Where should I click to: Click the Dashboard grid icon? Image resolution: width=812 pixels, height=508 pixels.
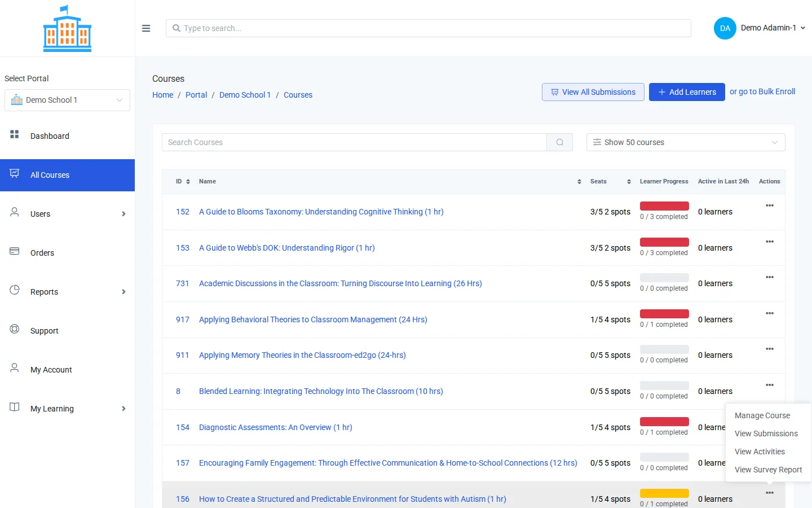(15, 134)
